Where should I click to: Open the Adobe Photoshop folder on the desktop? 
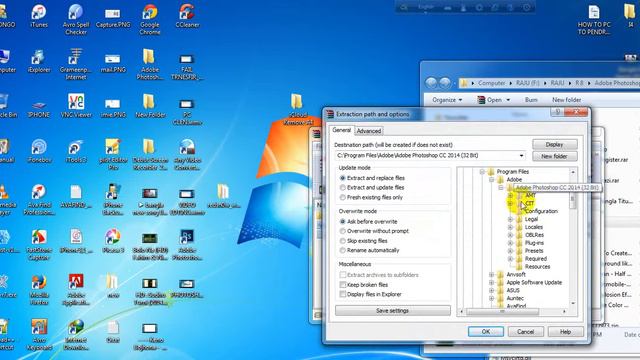tap(150, 64)
